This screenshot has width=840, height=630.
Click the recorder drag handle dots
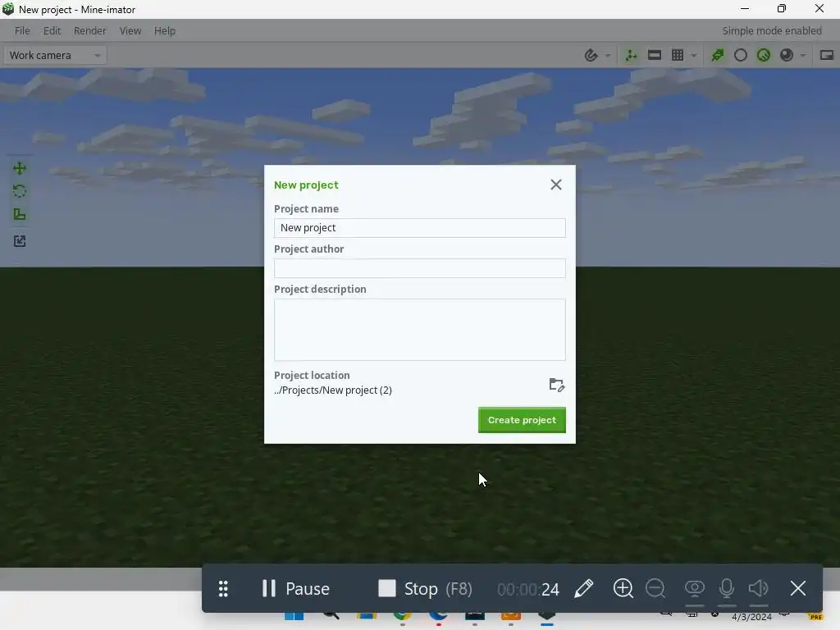point(223,589)
